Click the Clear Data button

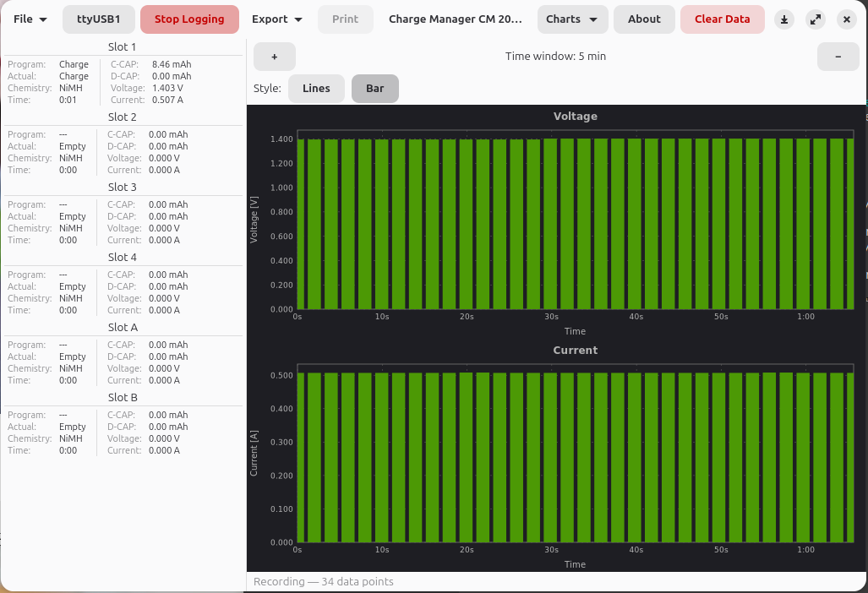722,19
